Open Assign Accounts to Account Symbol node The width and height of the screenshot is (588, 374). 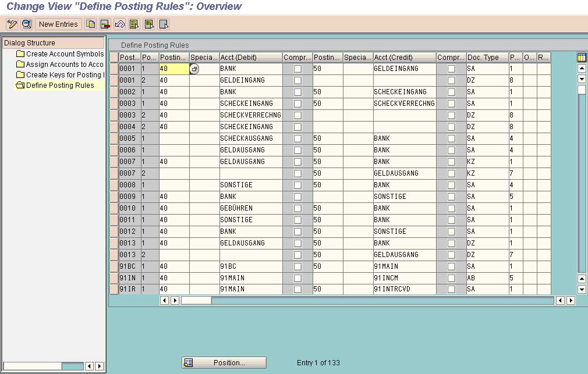pyautogui.click(x=65, y=65)
